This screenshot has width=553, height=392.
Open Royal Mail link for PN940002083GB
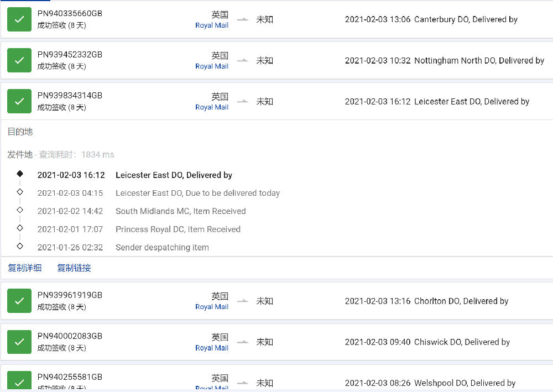click(x=212, y=348)
